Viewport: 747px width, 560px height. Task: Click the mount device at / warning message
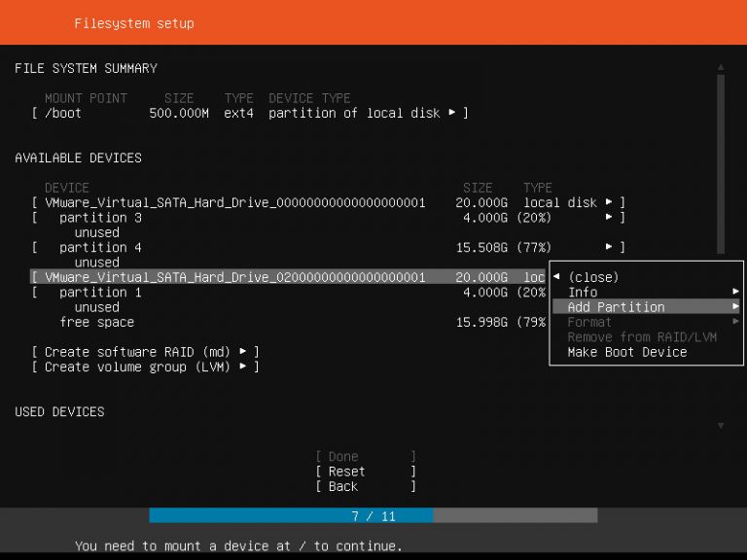tap(238, 545)
